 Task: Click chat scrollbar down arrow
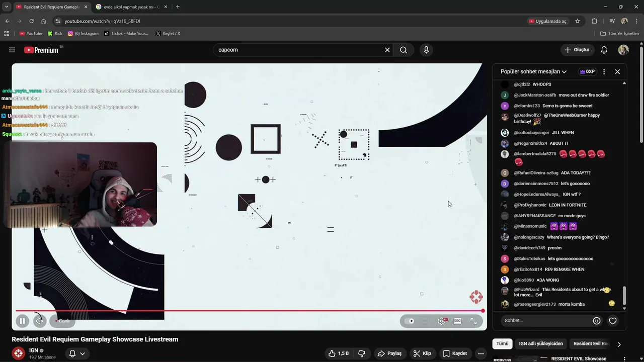click(x=624, y=309)
